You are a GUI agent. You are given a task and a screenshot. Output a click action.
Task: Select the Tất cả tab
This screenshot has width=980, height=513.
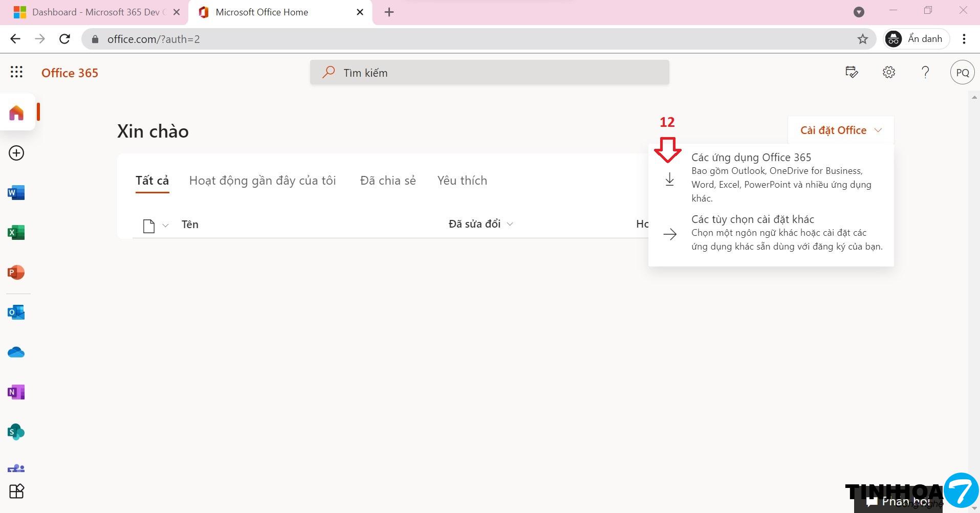[152, 181]
